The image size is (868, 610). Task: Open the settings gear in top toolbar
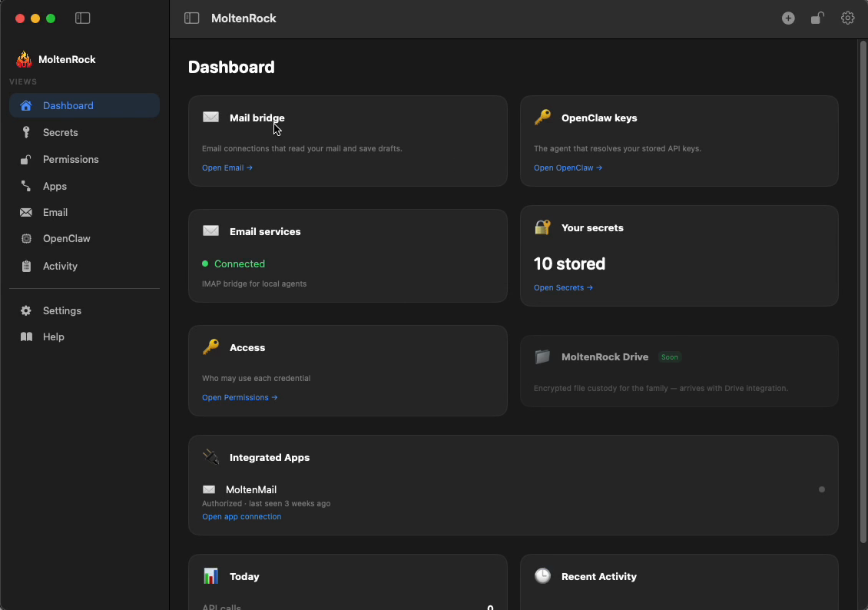[x=847, y=18]
